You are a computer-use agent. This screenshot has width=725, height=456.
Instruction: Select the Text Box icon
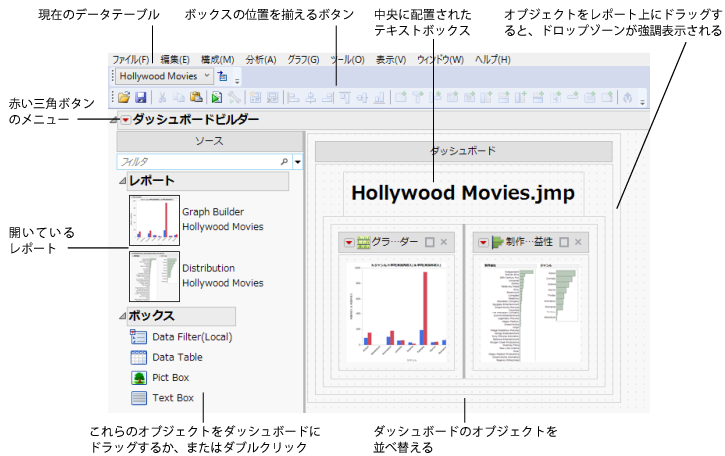(139, 398)
